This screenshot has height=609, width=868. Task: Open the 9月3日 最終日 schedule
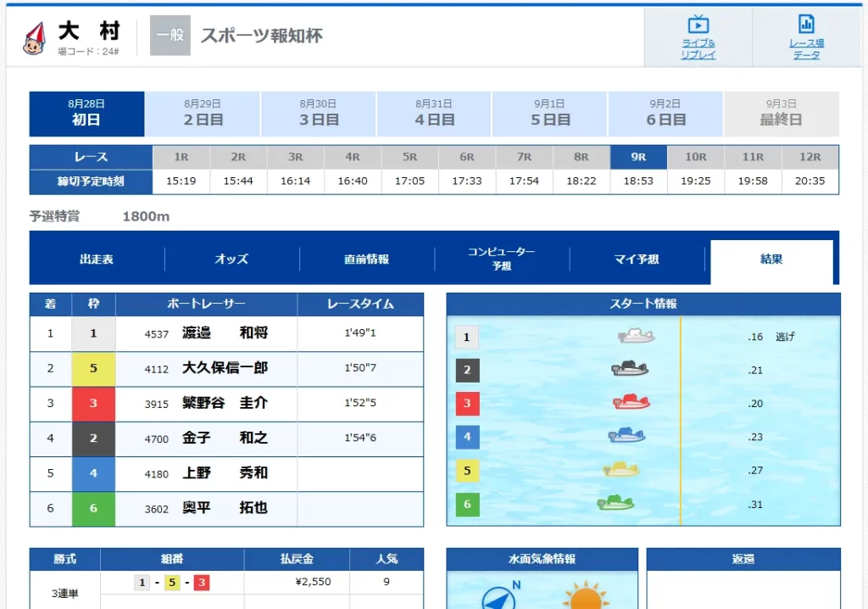click(x=780, y=113)
